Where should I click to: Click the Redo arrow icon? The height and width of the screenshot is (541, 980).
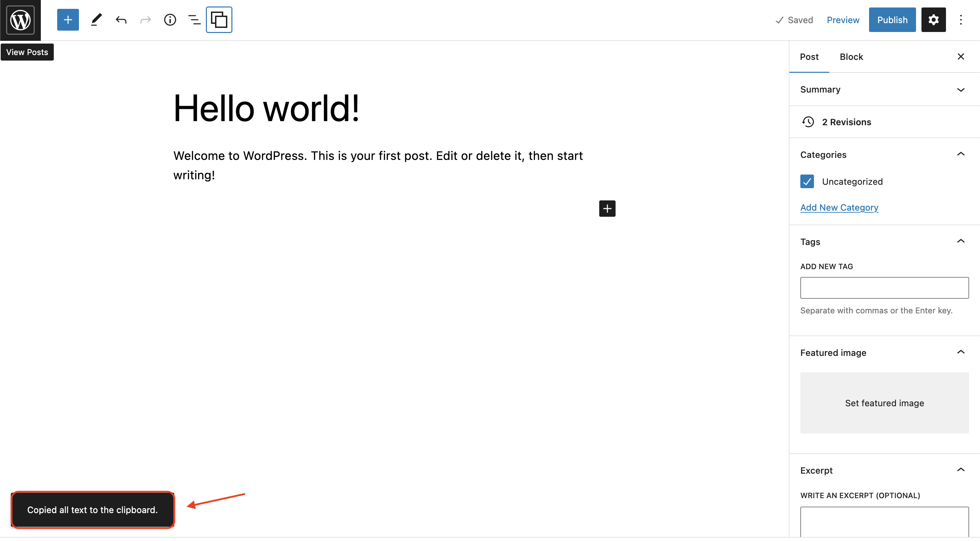[145, 20]
